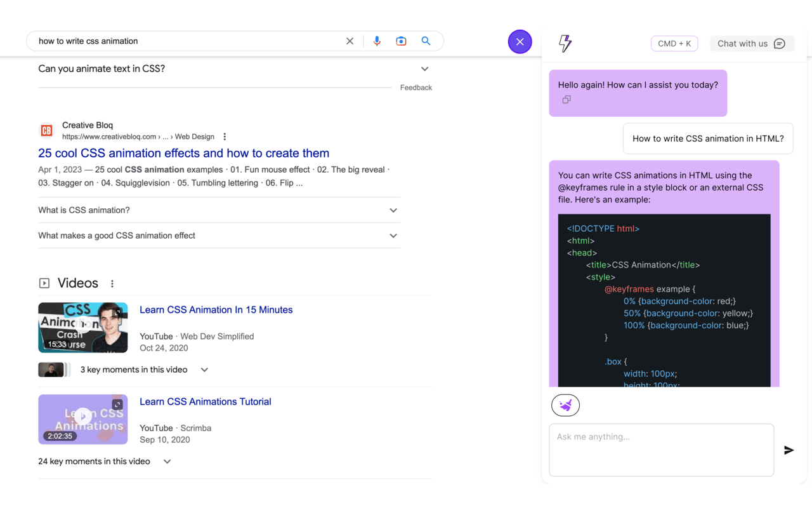
Task: Open the Videos section options menu
Action: 112,284
